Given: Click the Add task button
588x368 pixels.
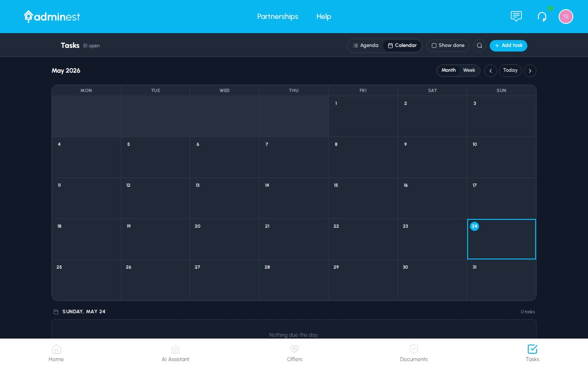Looking at the screenshot, I should 509,46.
